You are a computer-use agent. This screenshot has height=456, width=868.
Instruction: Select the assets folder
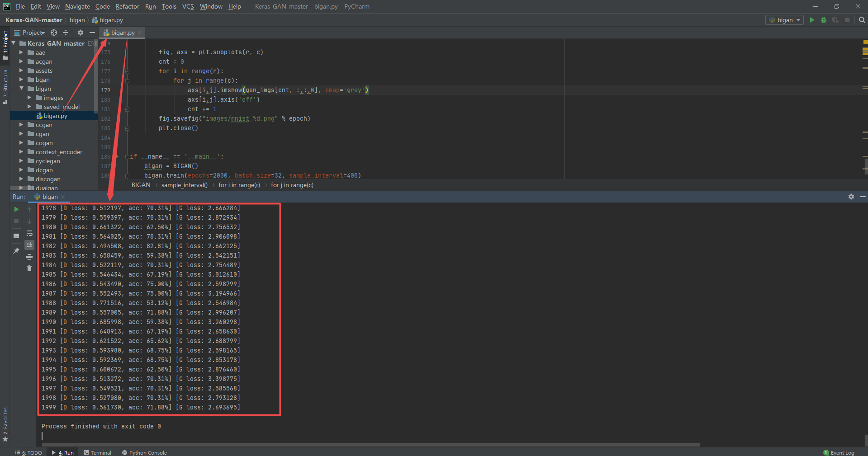pyautogui.click(x=44, y=71)
